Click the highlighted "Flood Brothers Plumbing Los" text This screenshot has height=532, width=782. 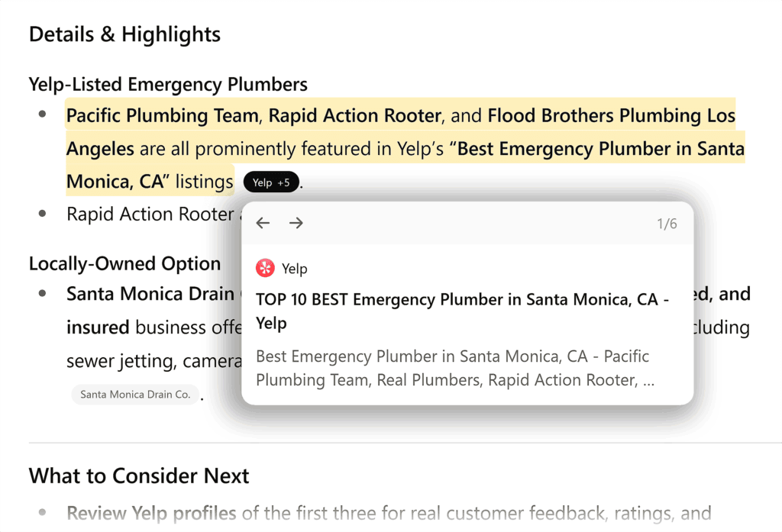611,116
